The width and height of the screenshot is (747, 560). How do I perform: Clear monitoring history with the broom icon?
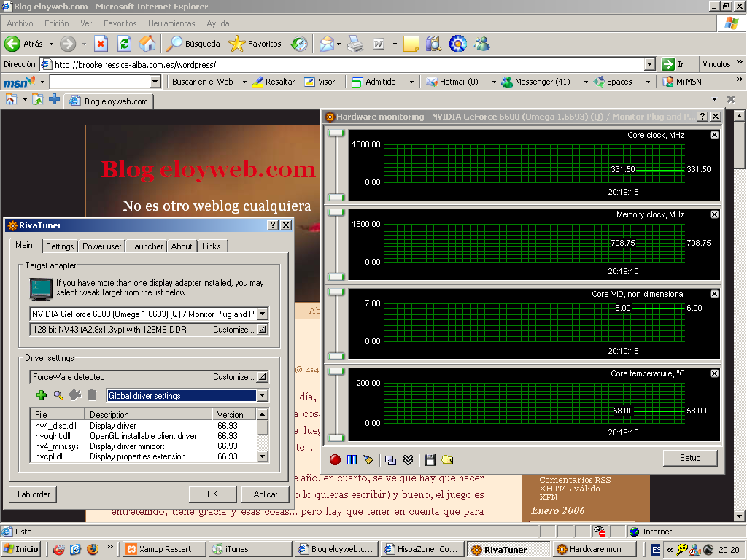(x=368, y=460)
